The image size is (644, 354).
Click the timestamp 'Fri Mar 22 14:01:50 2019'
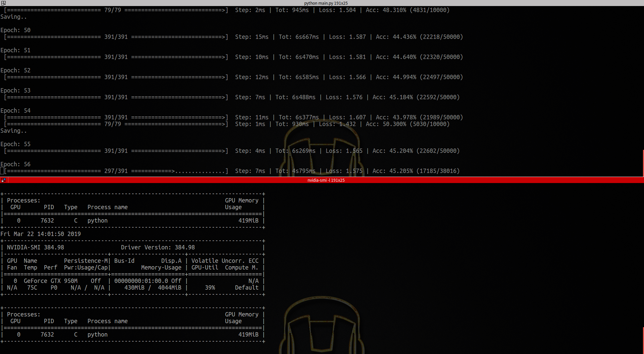coord(41,234)
